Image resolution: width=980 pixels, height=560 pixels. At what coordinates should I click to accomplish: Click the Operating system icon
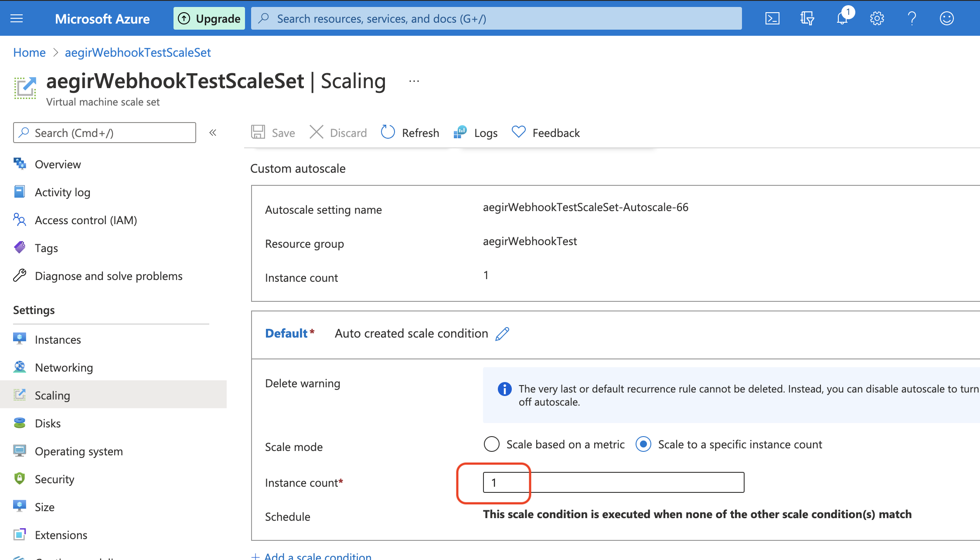[20, 451]
